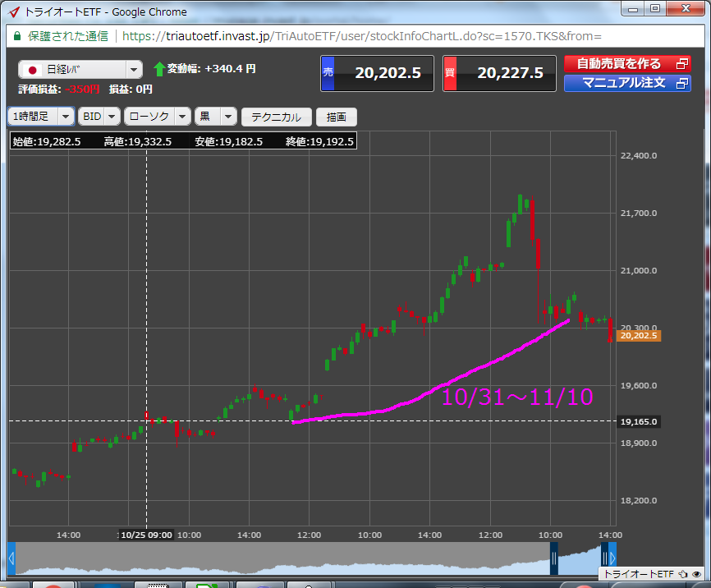Click the 安値:19,182.5 value
Viewport: 711px width, 588px height.
[x=229, y=141]
